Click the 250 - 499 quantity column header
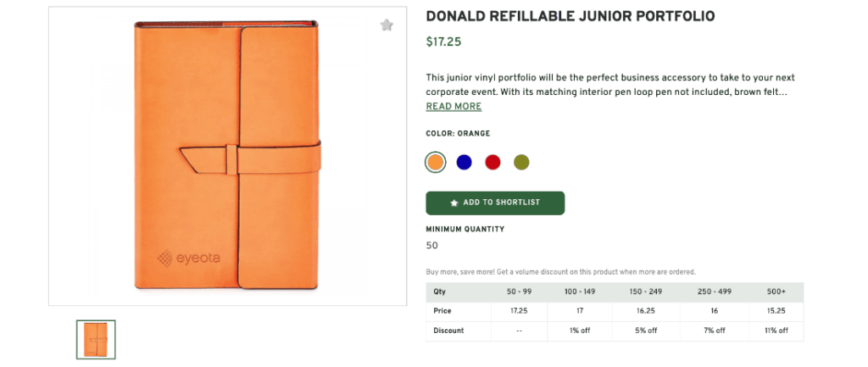Viewport: 868px width, 367px height. point(715,292)
